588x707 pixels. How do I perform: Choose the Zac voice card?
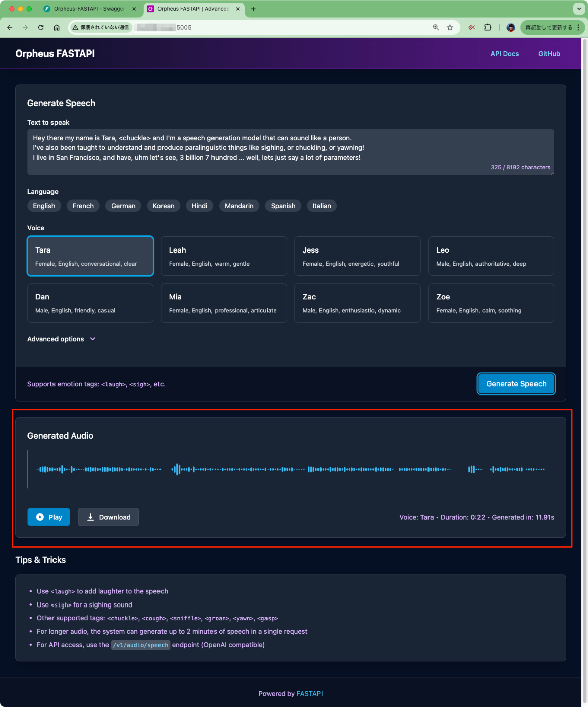click(x=357, y=303)
